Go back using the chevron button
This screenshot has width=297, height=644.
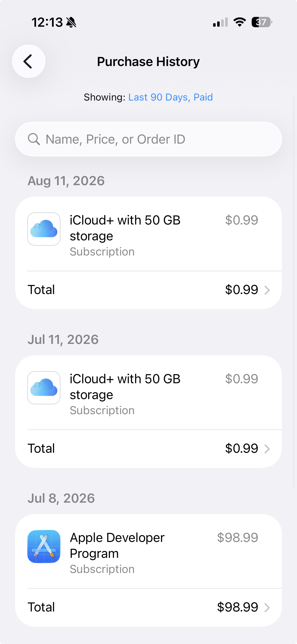pyautogui.click(x=28, y=61)
